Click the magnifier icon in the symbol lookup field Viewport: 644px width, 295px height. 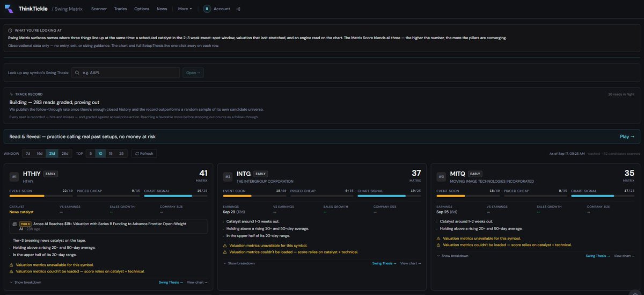78,73
